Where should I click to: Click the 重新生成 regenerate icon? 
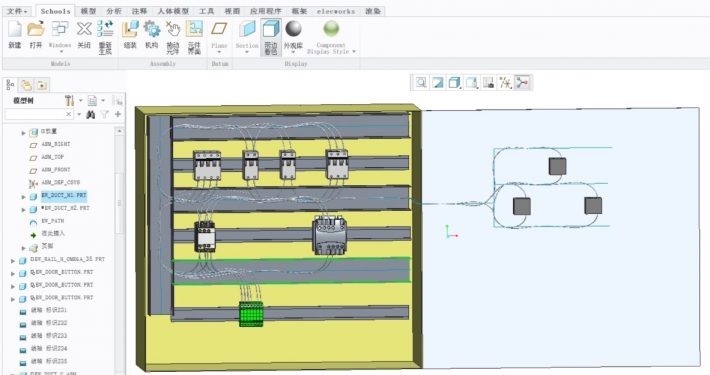click(x=105, y=37)
